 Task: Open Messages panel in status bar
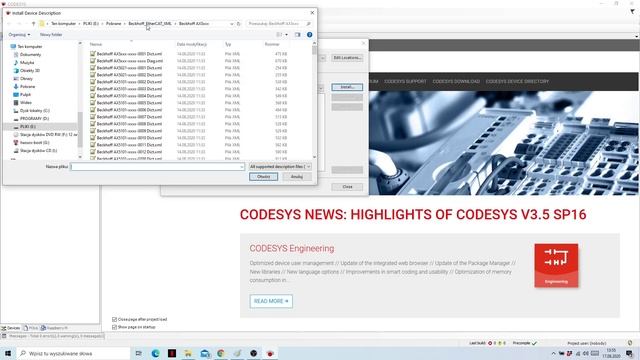[53, 336]
